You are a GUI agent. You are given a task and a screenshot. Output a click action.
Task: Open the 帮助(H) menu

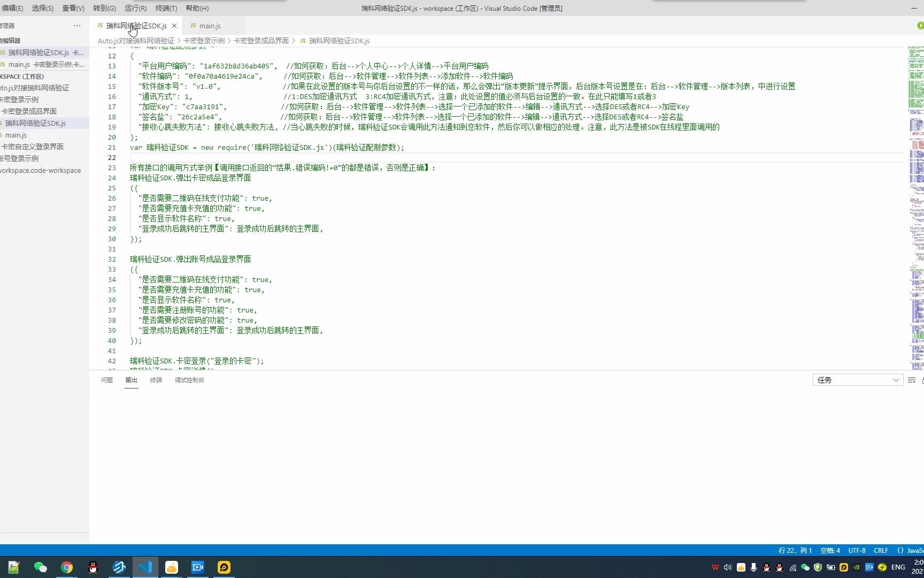197,8
